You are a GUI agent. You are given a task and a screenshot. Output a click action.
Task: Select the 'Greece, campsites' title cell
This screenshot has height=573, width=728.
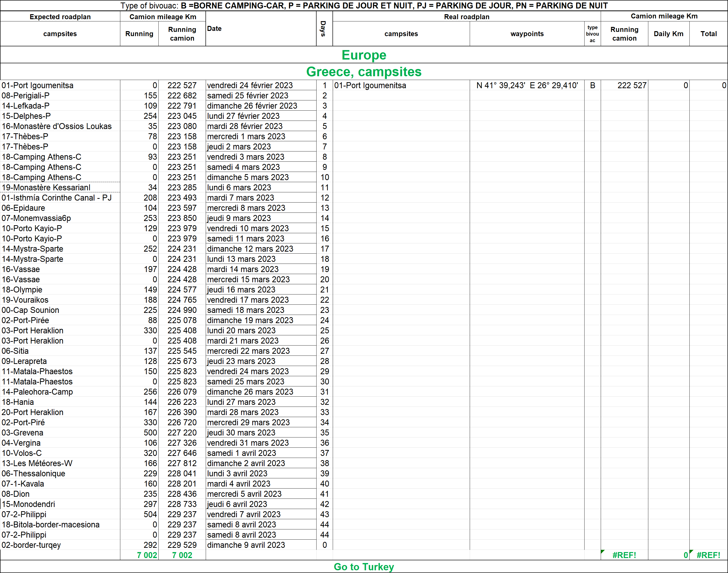(x=364, y=72)
